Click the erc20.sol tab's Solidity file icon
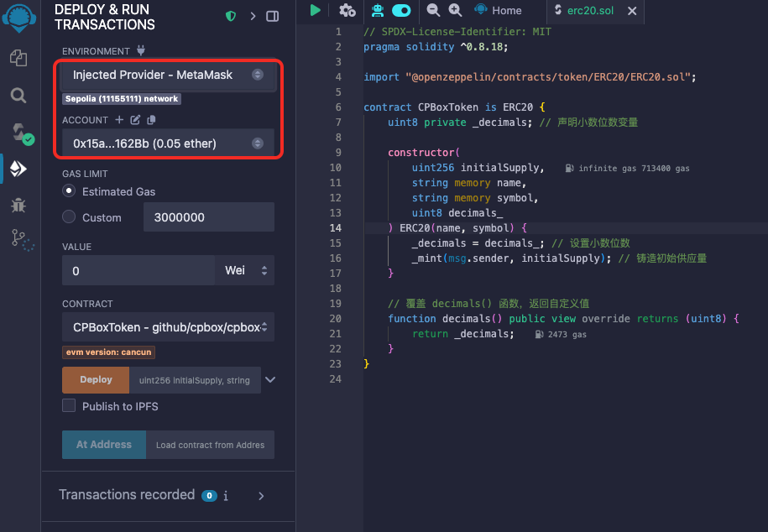 (x=558, y=10)
